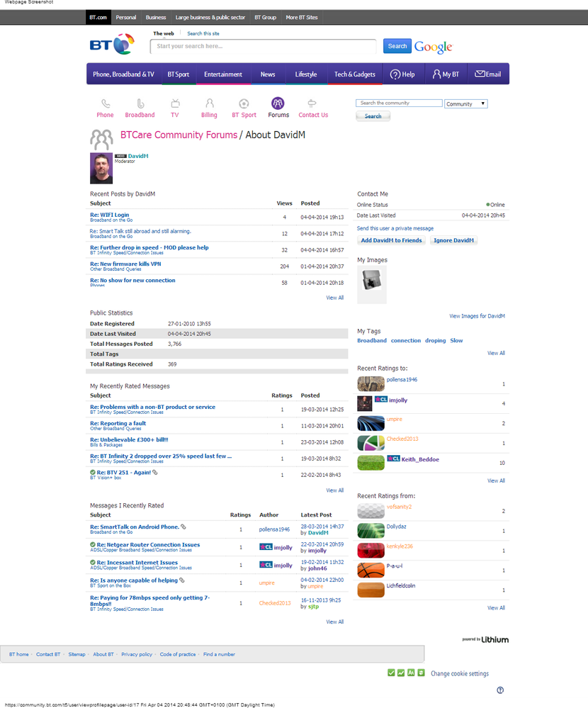
Task: Click the last green cookie settings icon
Action: 421,673
